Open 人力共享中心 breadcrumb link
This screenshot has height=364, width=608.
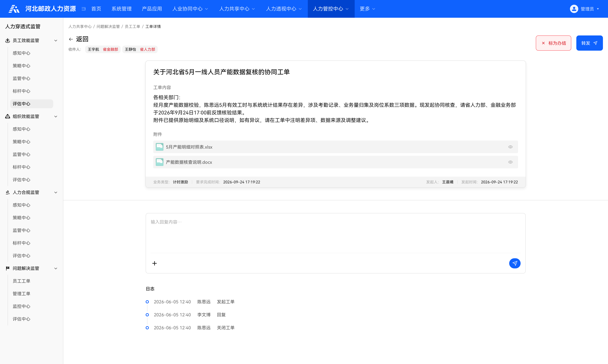(80, 26)
